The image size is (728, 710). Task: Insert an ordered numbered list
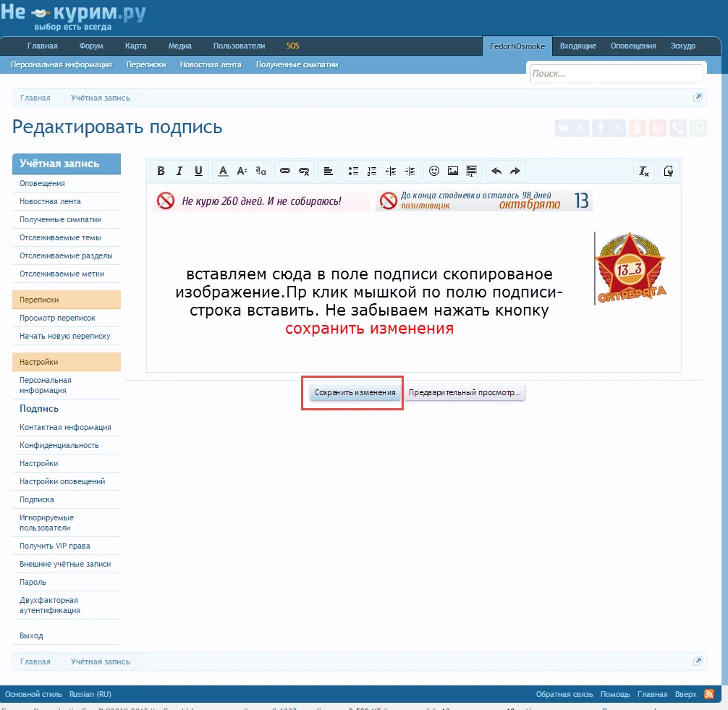click(372, 171)
